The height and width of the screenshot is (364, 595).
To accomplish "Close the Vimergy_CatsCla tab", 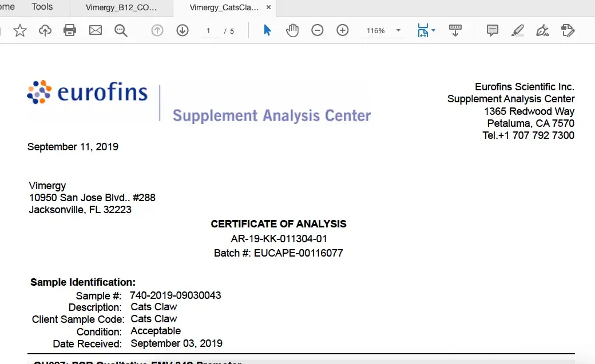I will click(269, 8).
